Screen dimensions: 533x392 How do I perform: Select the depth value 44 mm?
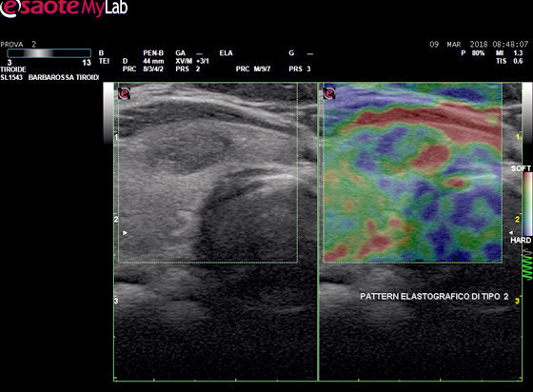pyautogui.click(x=153, y=61)
